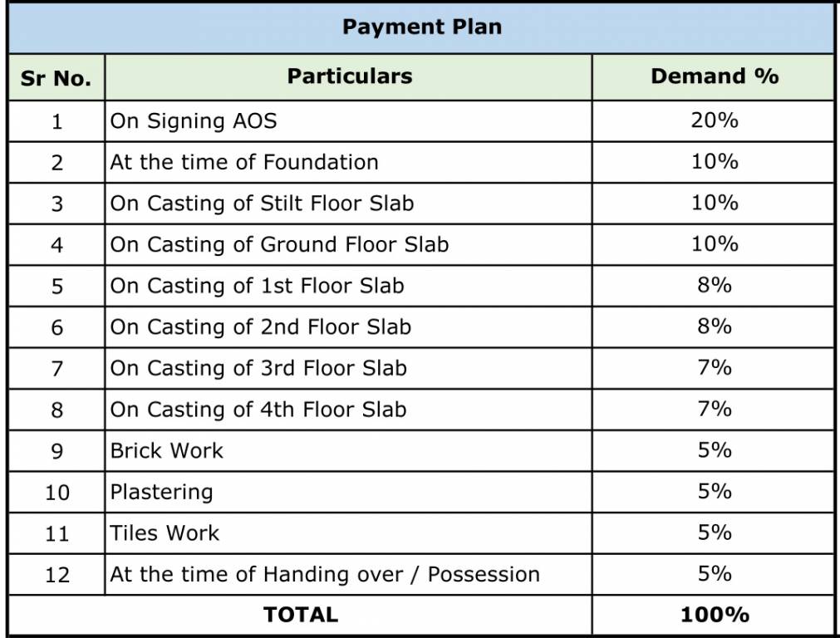Select the Plastering row text
This screenshot has height=638, width=840.
(162, 493)
